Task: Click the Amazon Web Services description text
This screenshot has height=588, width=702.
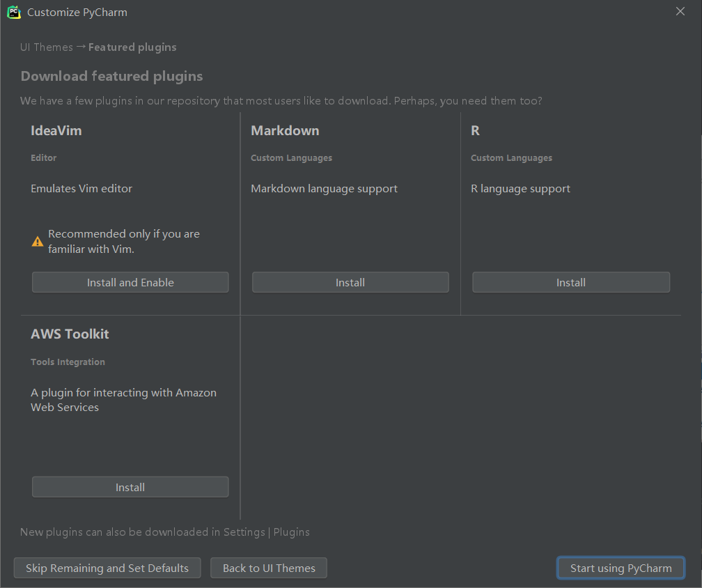Action: point(123,400)
